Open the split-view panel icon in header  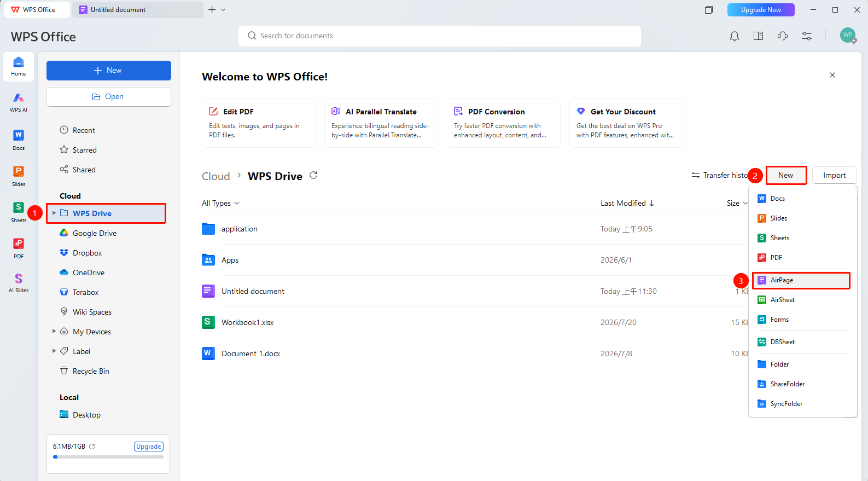click(759, 36)
